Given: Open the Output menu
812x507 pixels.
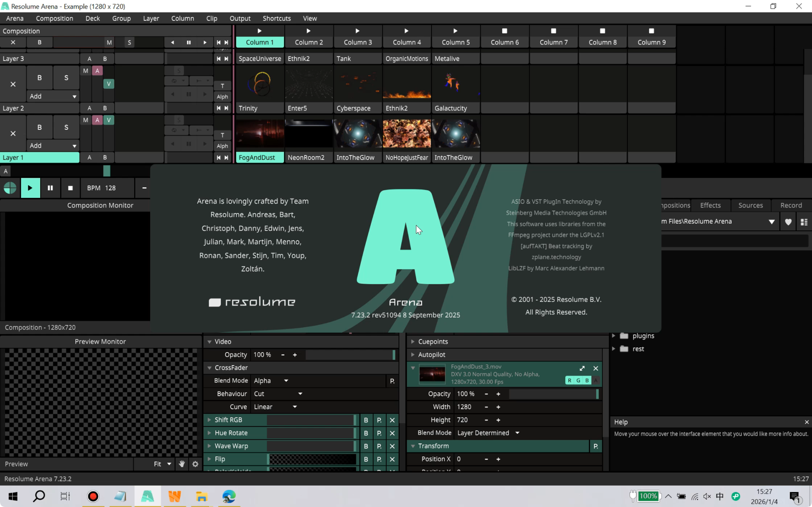Looking at the screenshot, I should click(239, 18).
